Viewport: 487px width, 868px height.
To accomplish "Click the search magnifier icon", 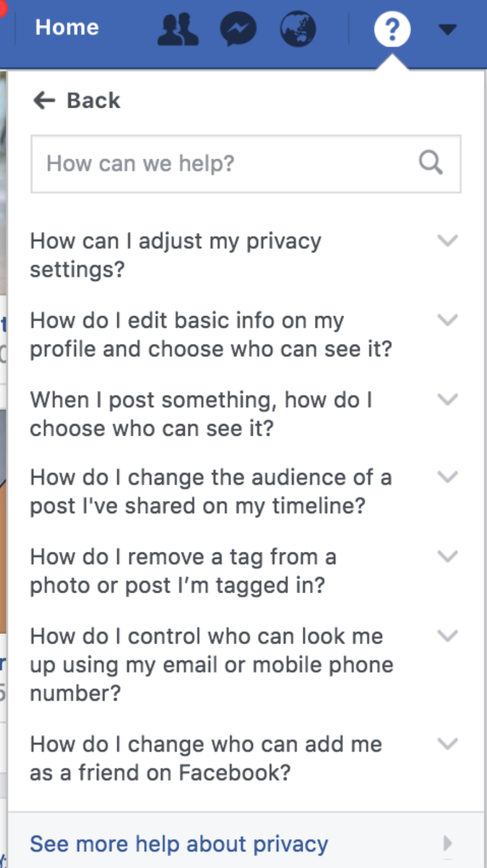I will [x=431, y=163].
